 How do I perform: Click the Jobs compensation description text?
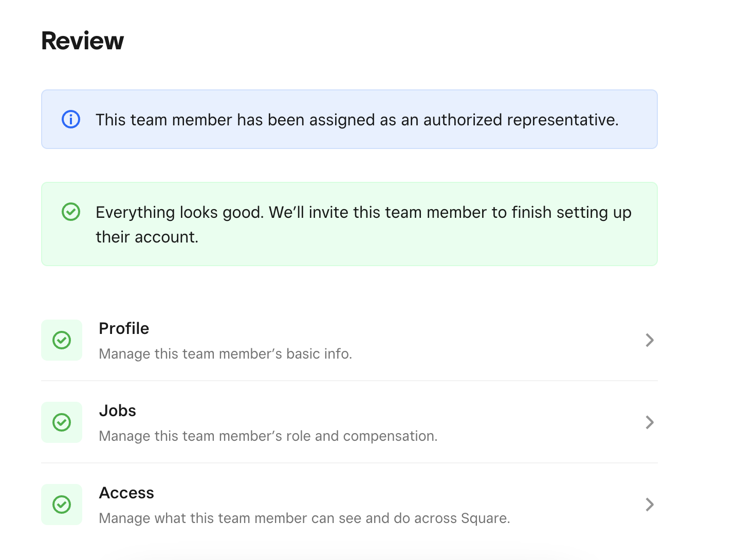(x=268, y=436)
